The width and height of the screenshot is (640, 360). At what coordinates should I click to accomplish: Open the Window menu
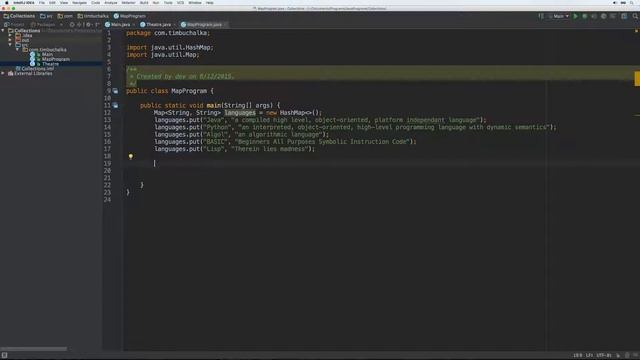pyautogui.click(x=195, y=2)
